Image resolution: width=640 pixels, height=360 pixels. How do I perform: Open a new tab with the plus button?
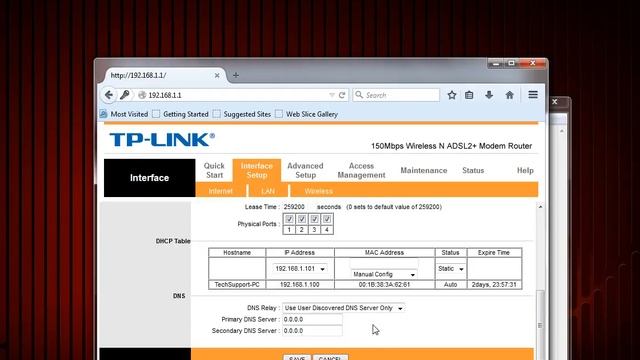pyautogui.click(x=236, y=75)
